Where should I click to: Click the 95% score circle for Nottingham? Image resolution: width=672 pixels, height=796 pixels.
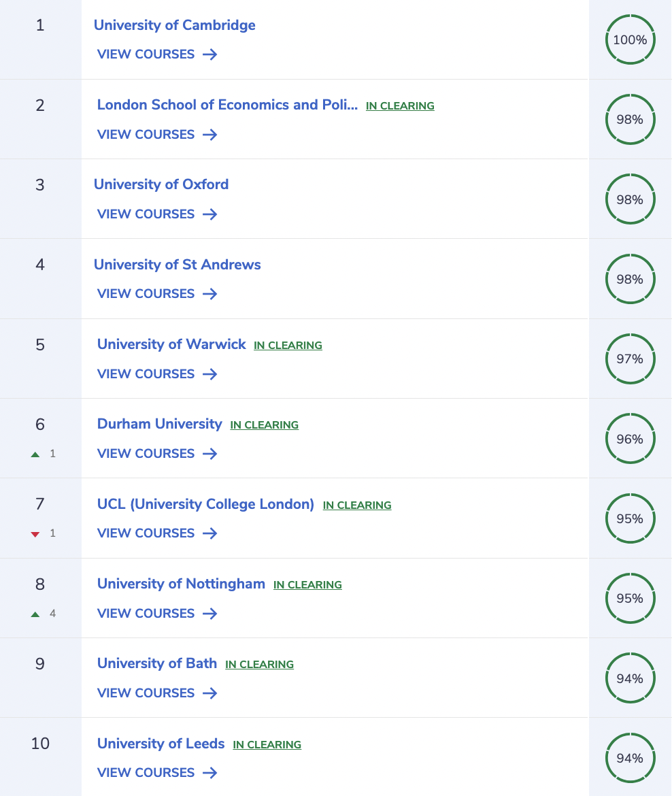pos(631,599)
